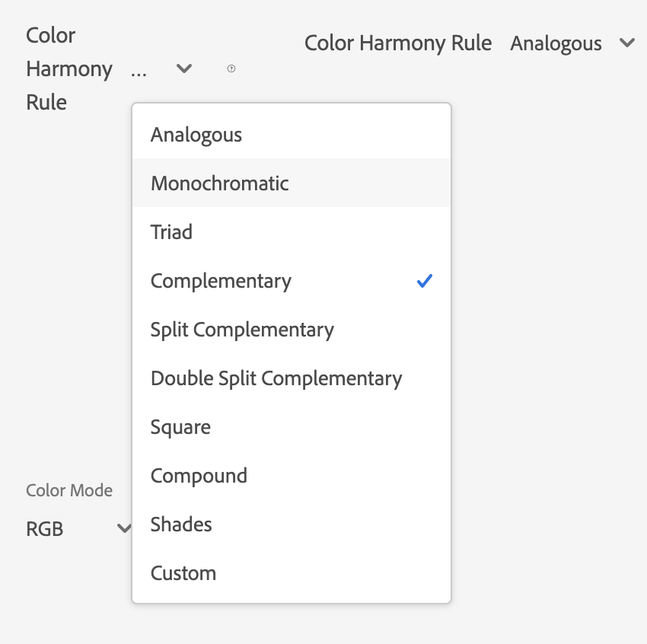The width and height of the screenshot is (647, 644).
Task: Click the truncated ellipsis picker value
Action: point(139,69)
